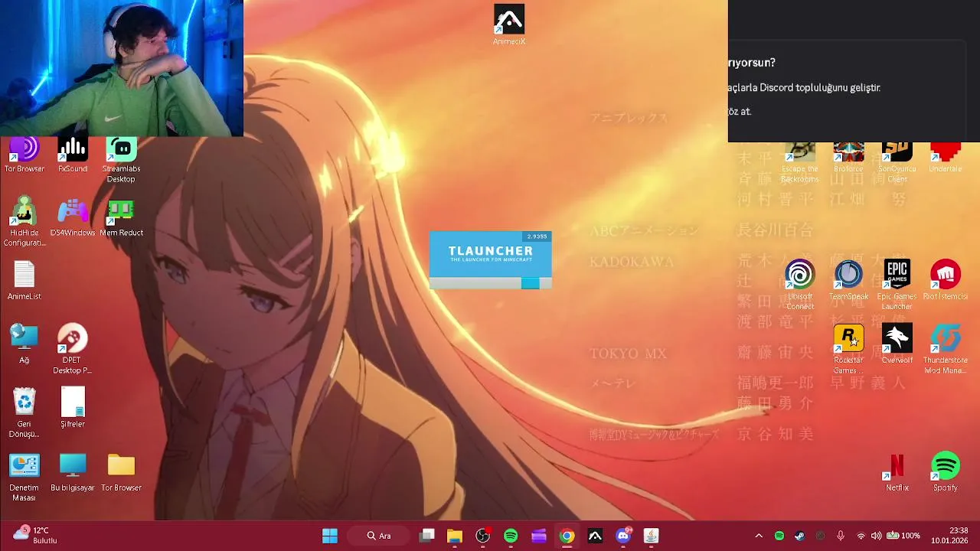The image size is (980, 551).
Task: Open File Explorer from the taskbar
Action: pyautogui.click(x=455, y=536)
